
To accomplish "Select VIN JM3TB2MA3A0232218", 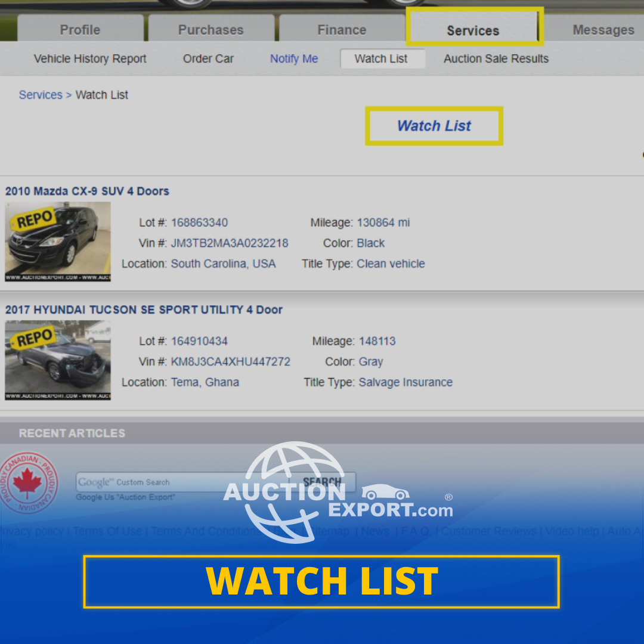I will (x=230, y=243).
